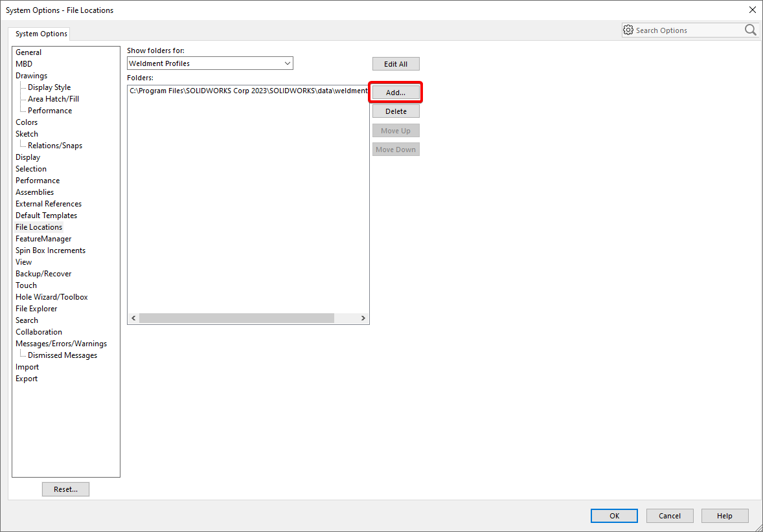The image size is (763, 532).
Task: Open File Explorer options
Action: click(x=36, y=309)
